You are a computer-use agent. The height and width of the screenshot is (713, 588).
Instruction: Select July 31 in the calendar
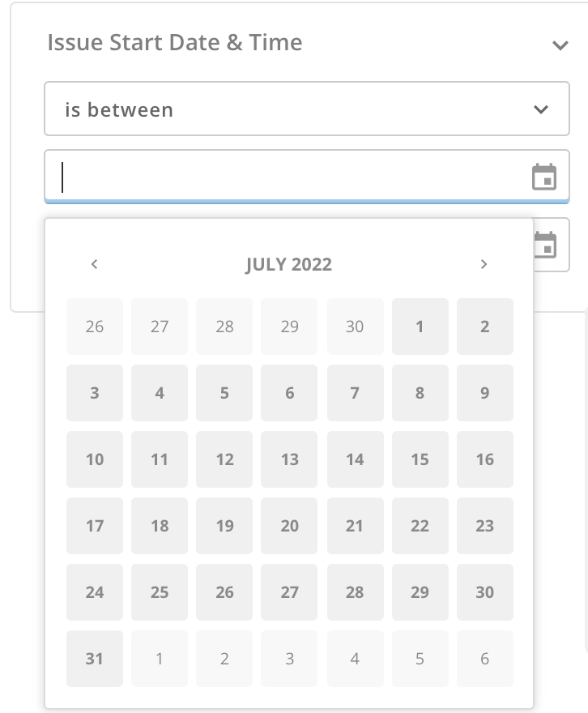point(94,659)
